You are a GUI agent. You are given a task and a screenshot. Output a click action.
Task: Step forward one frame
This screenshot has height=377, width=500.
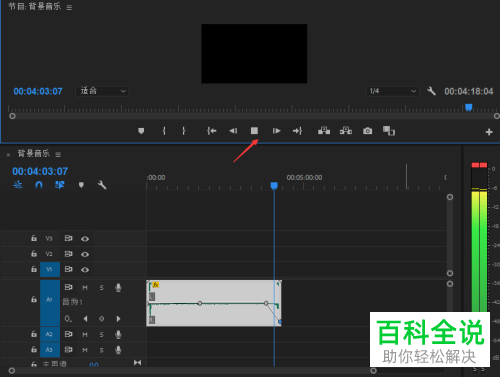(x=276, y=131)
